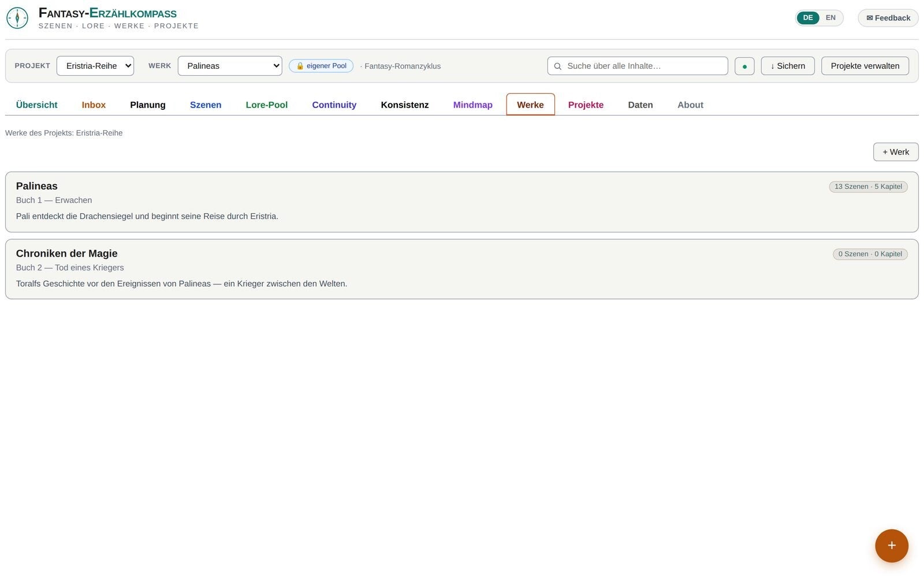The width and height of the screenshot is (924, 578).
Task: Open Feedback with the envelope icon
Action: coord(888,18)
